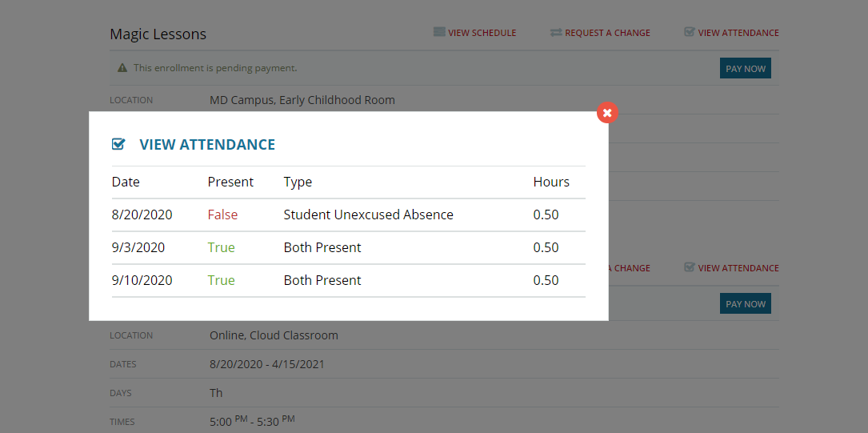Click the Date column header
This screenshot has height=433, width=868.
(126, 182)
